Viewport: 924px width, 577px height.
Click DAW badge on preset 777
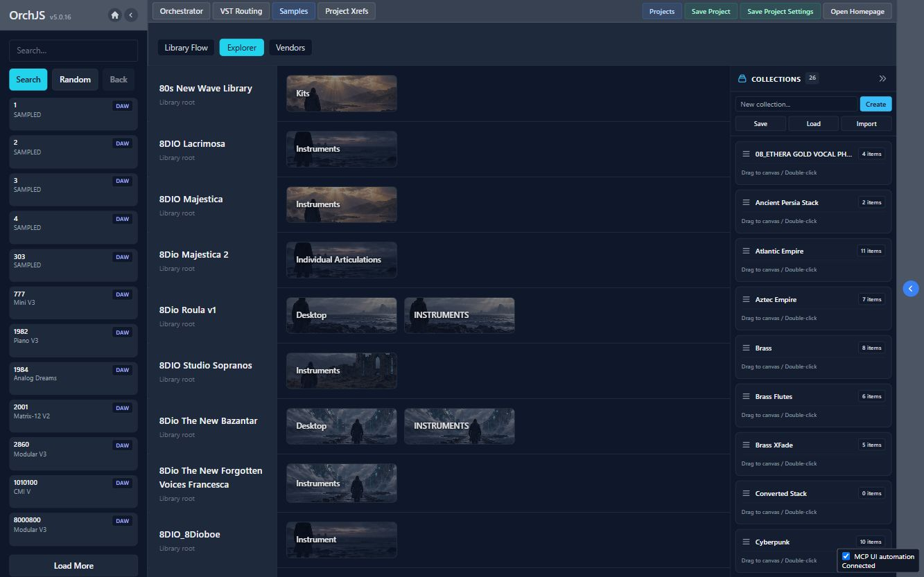[123, 294]
